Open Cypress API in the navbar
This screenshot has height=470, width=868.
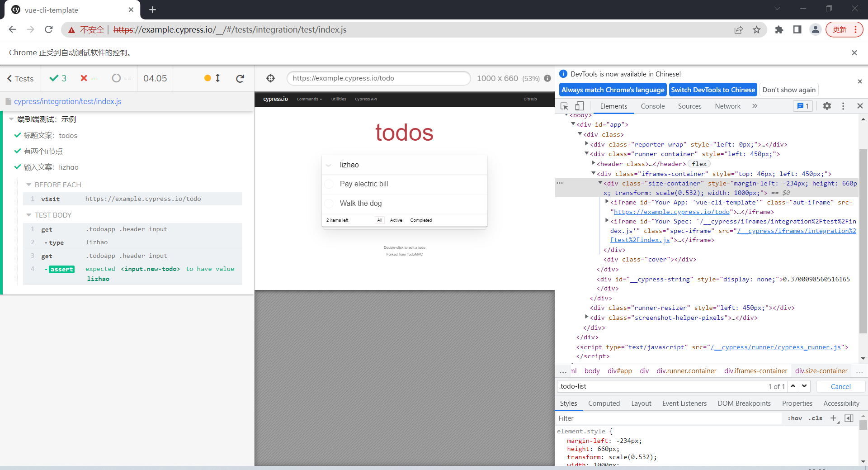[366, 99]
